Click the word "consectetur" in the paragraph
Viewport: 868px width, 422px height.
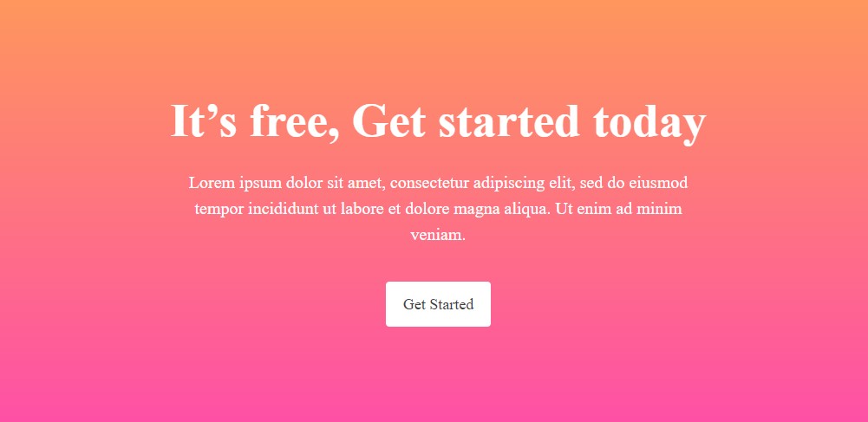(429, 183)
